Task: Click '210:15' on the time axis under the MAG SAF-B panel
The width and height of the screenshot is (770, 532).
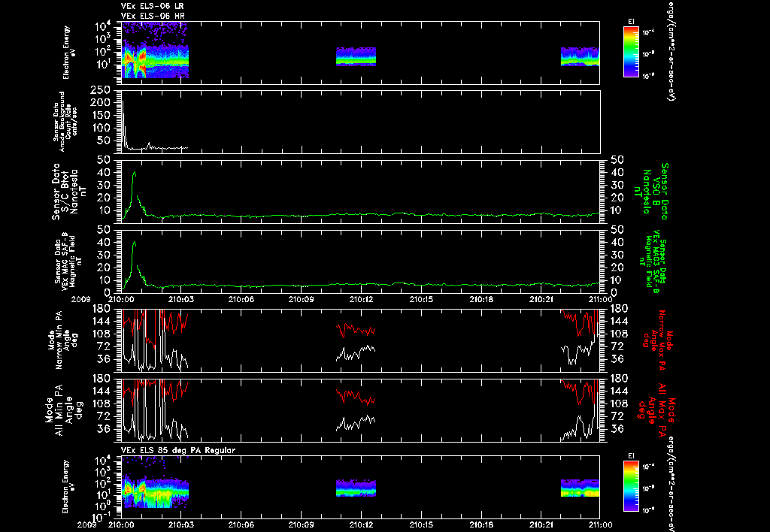Action: (x=421, y=298)
